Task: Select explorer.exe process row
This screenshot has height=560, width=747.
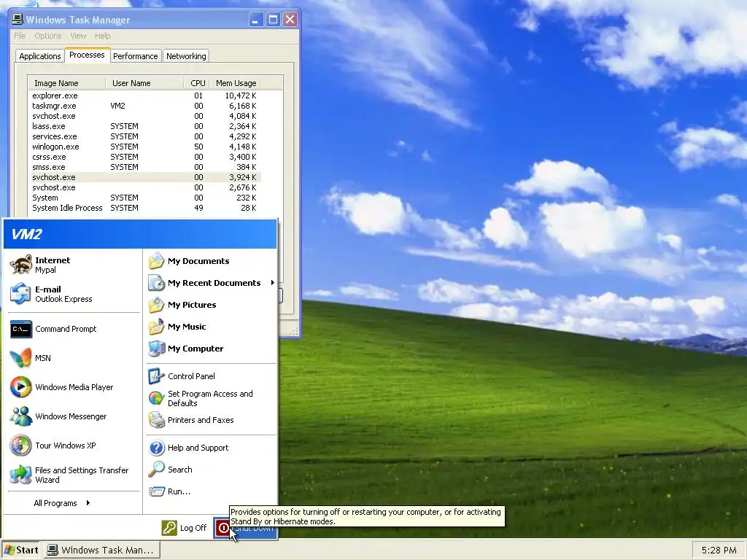Action: [x=144, y=96]
